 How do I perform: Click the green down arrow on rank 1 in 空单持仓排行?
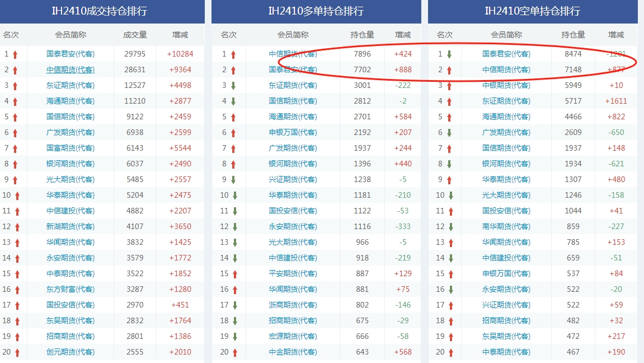pyautogui.click(x=449, y=54)
